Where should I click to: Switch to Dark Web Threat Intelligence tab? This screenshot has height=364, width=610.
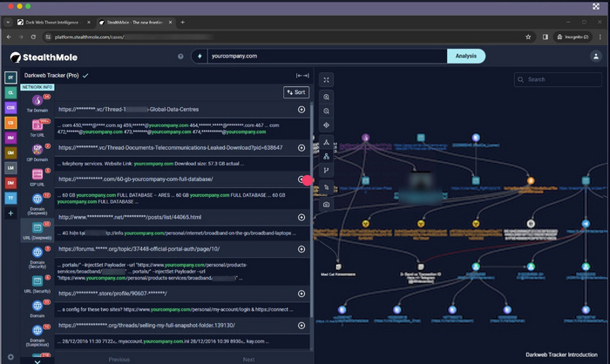(52, 22)
